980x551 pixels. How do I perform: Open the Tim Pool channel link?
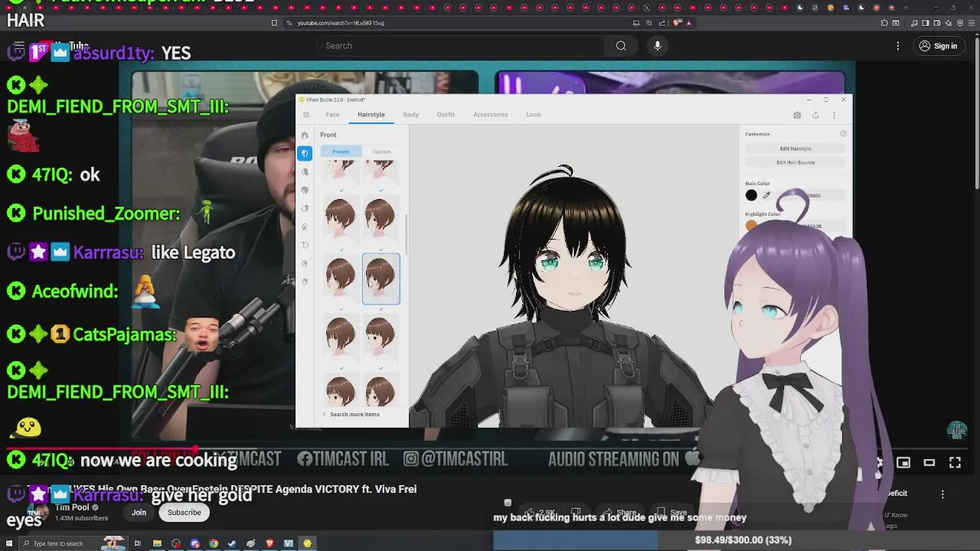(x=72, y=507)
